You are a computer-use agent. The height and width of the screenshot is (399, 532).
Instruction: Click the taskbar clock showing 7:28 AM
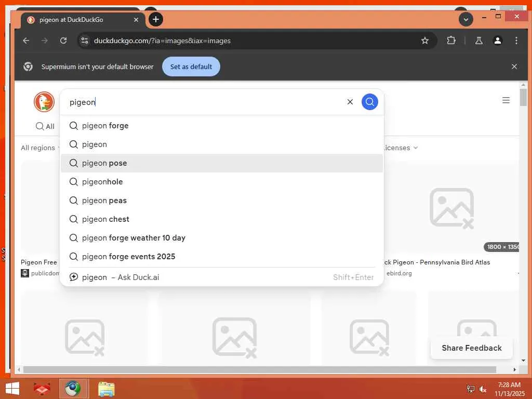[509, 389]
